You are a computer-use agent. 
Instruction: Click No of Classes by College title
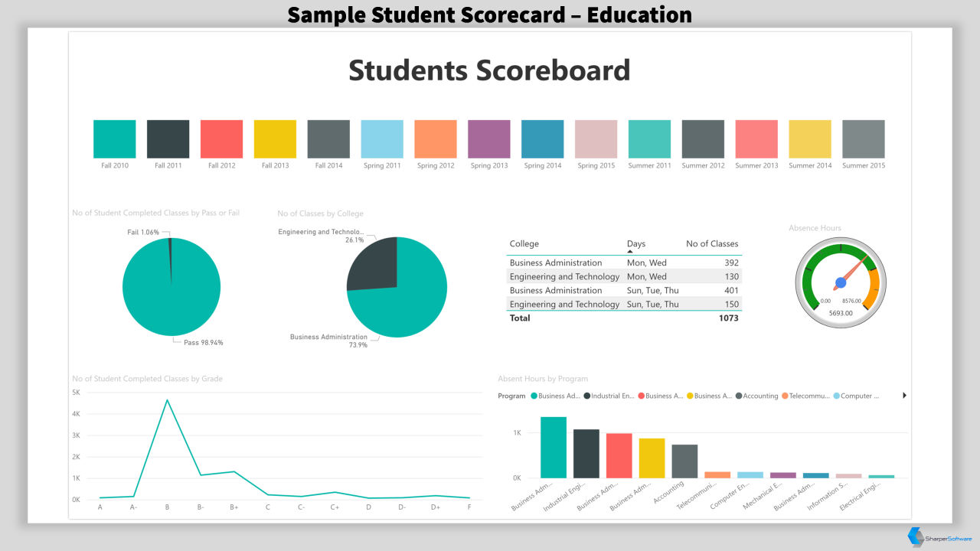(x=320, y=214)
